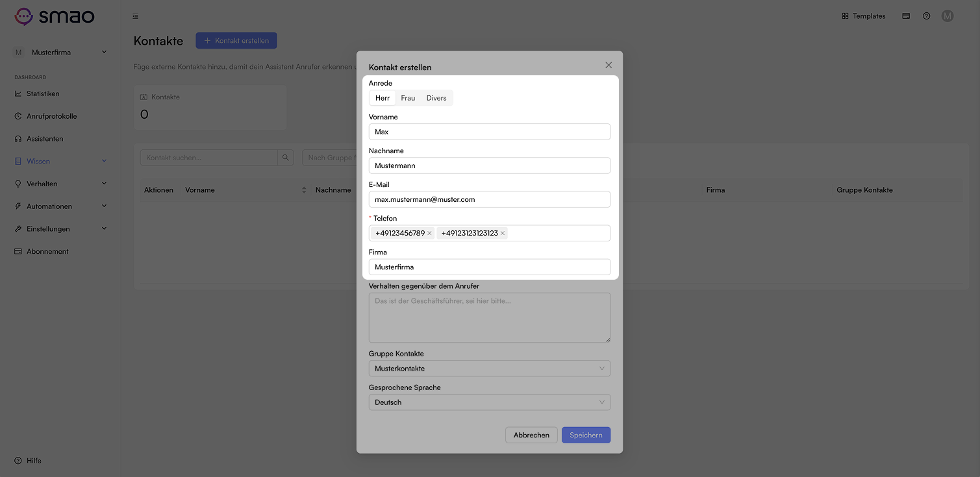Close the Kontakt erstellen dialog

point(609,65)
